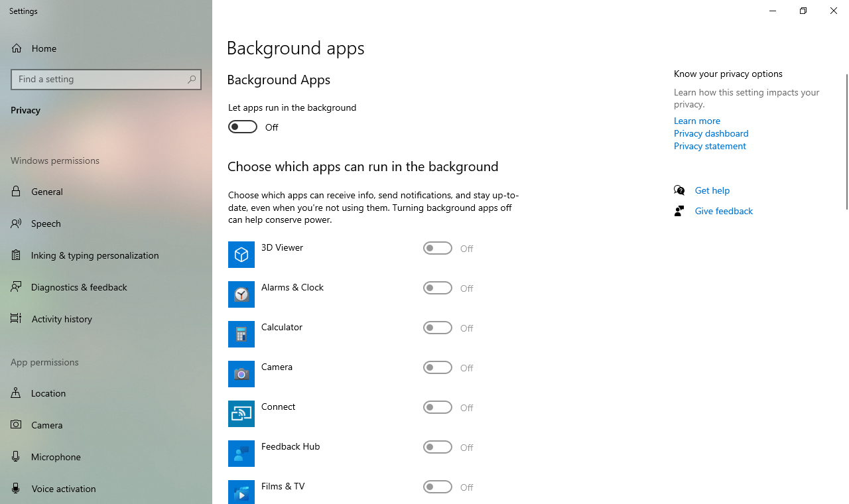The image size is (849, 504).
Task: Click the Connect app icon
Action: tap(241, 414)
